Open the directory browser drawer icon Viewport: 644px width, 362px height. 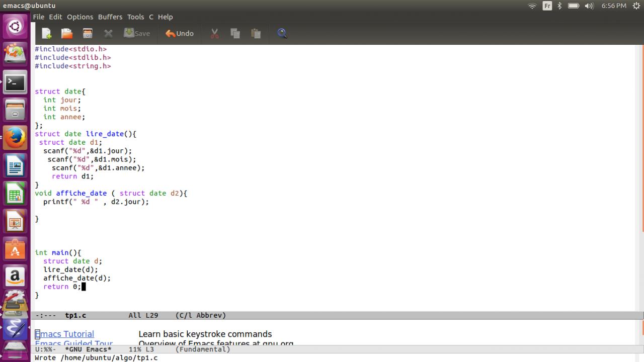coord(88,33)
